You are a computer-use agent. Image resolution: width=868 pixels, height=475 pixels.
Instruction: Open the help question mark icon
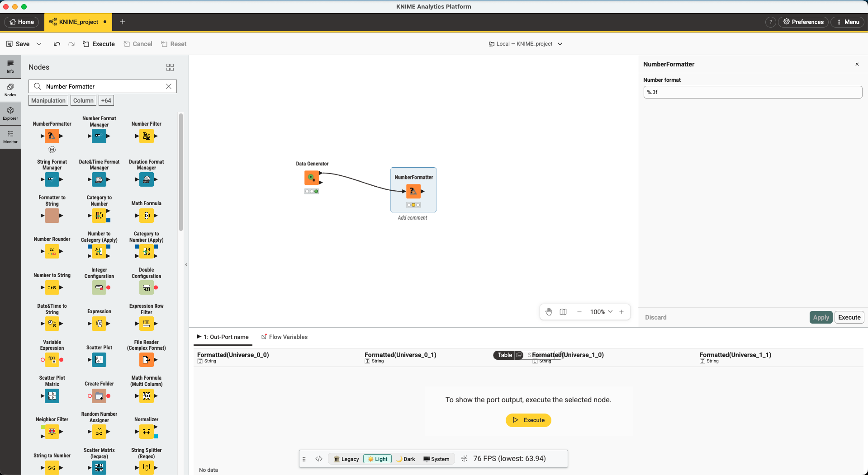click(x=771, y=22)
